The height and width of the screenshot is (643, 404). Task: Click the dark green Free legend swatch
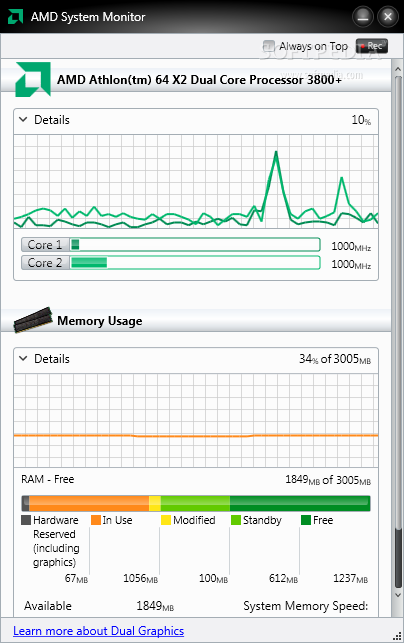306,520
